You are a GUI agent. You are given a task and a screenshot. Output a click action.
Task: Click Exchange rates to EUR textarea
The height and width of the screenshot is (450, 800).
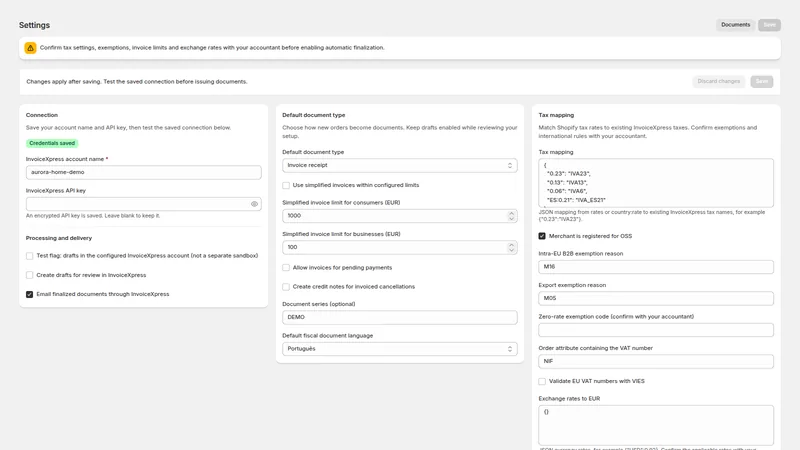point(656,425)
